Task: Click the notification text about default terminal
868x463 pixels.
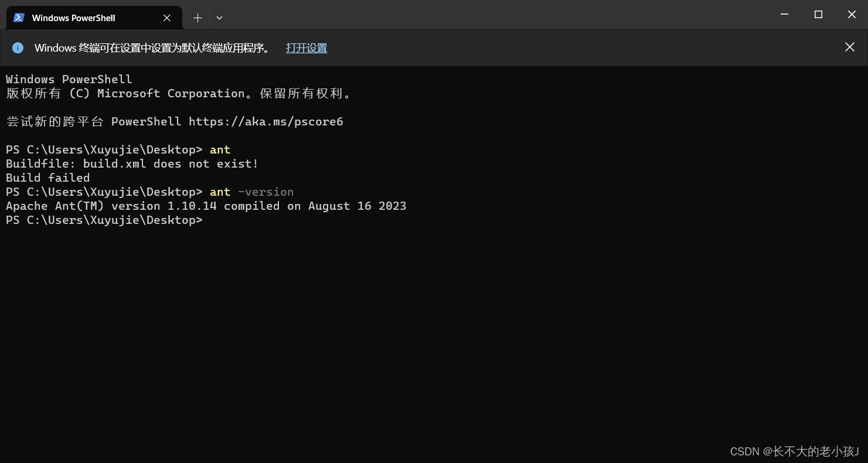Action: [x=154, y=48]
